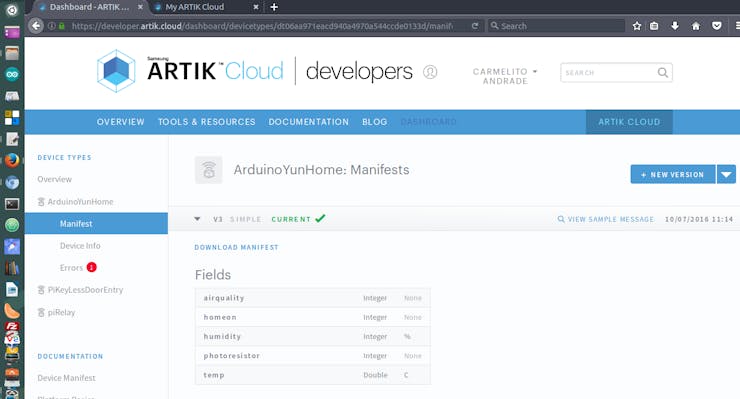Select the homeon field row
The image size is (740, 399).
tap(312, 317)
